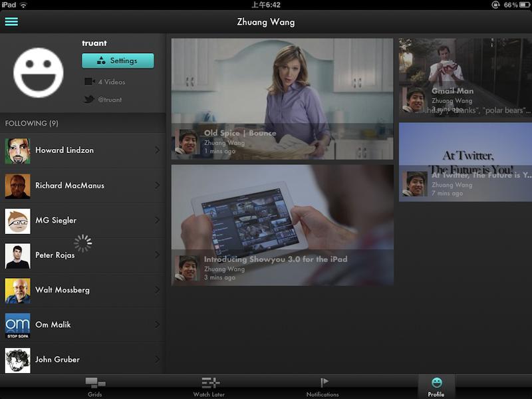Switch to the Profile tab
The image size is (532, 399).
[436, 387]
